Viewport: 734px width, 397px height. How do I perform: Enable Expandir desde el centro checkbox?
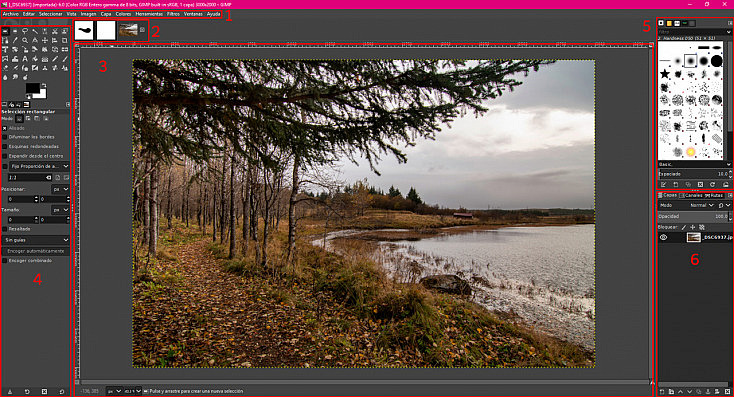pos(5,156)
